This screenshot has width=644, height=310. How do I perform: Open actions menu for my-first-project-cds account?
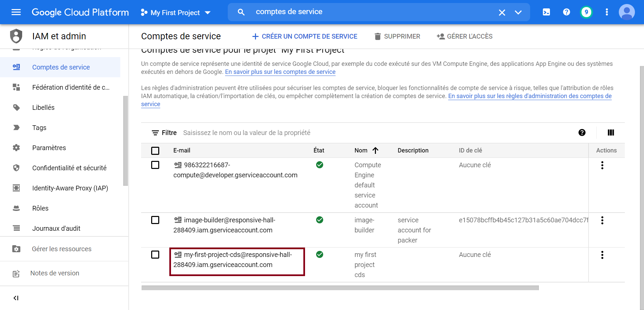point(602,255)
